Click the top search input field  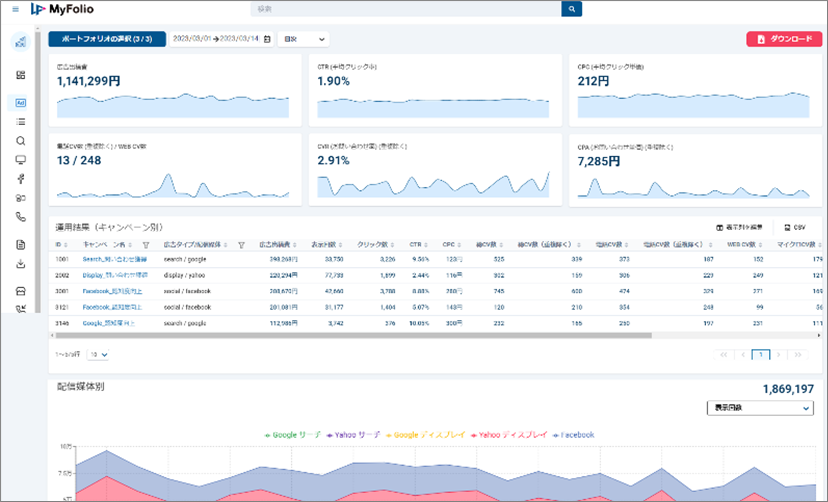[x=406, y=9]
